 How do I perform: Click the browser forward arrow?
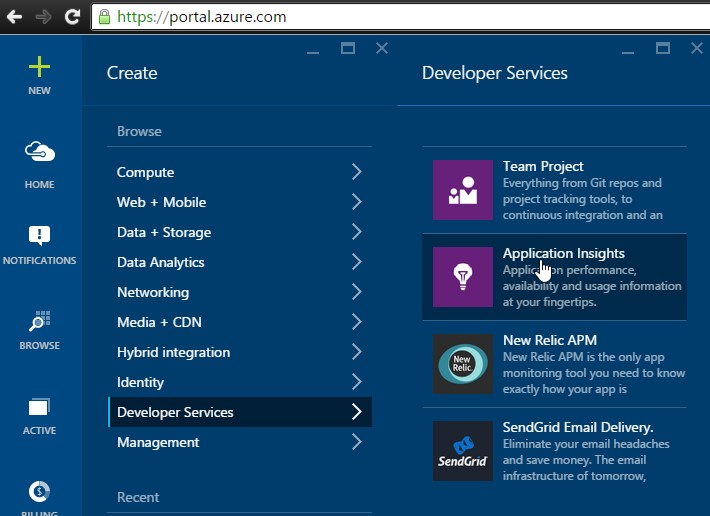(43, 17)
